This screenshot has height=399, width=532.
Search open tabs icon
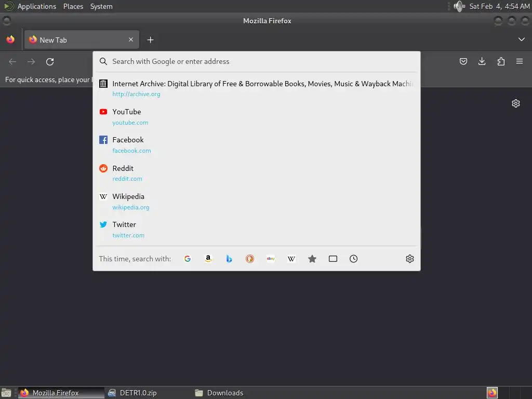coord(333,259)
